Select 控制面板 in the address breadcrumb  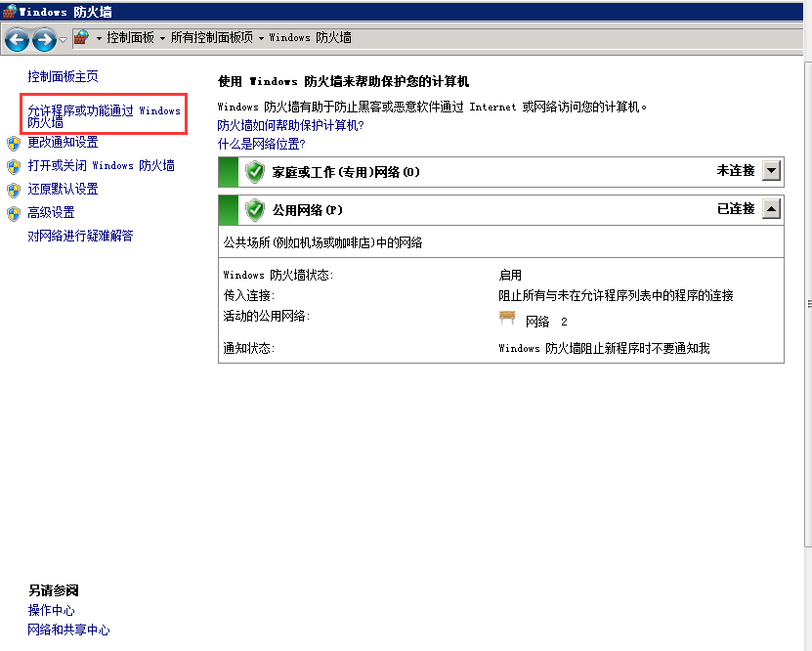coord(130,38)
